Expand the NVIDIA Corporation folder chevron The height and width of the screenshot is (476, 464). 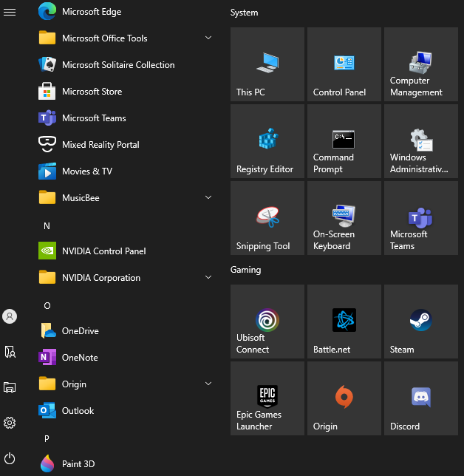coord(208,277)
